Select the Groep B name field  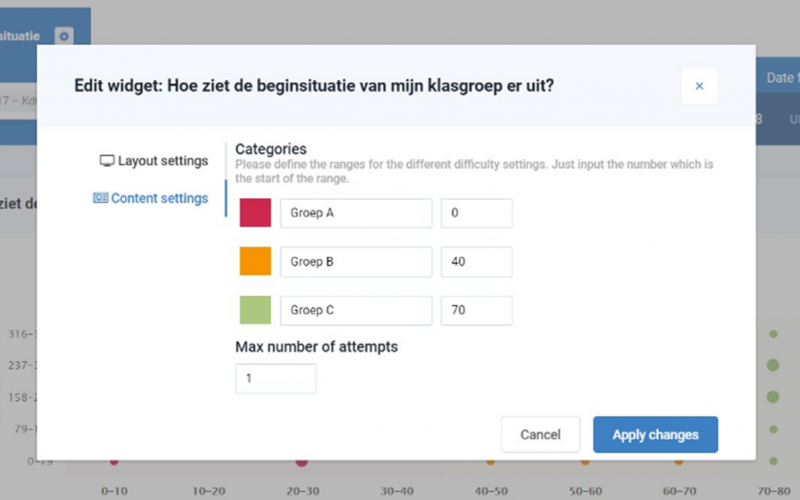pos(356,262)
